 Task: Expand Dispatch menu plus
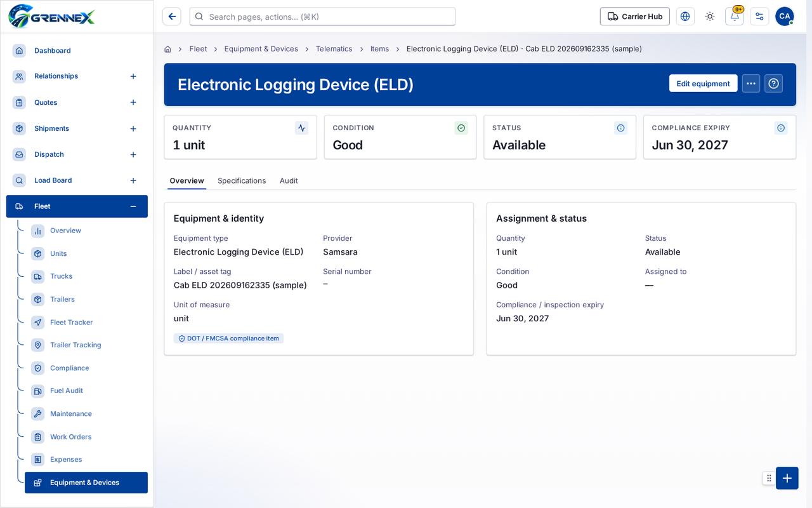pyautogui.click(x=133, y=154)
